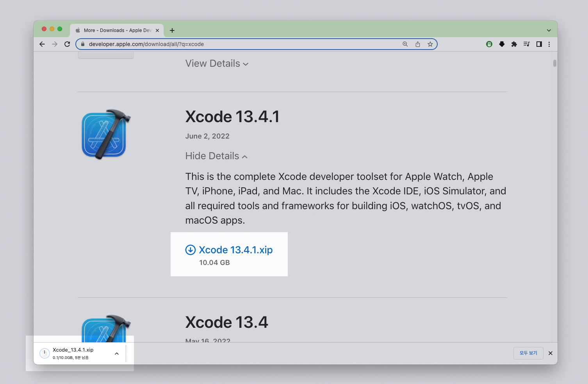This screenshot has height=384, width=588.
Task: Select the More - Downloads Apple Developer tab
Action: (x=117, y=30)
